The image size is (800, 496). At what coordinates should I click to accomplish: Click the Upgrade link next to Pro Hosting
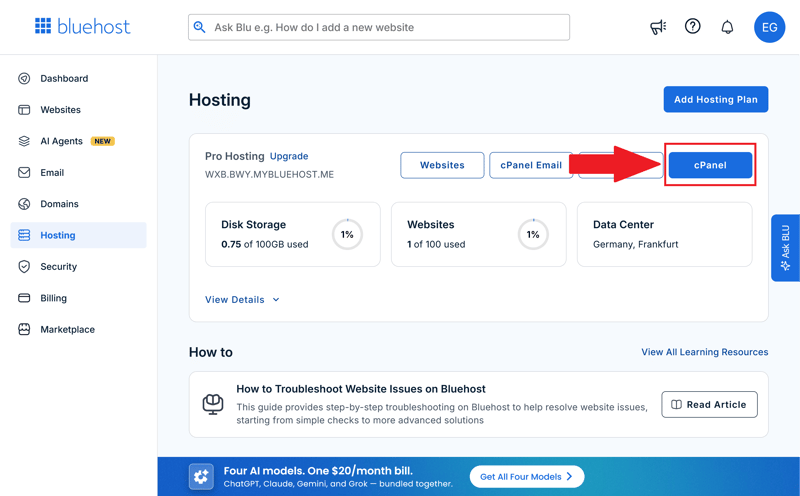coord(289,156)
